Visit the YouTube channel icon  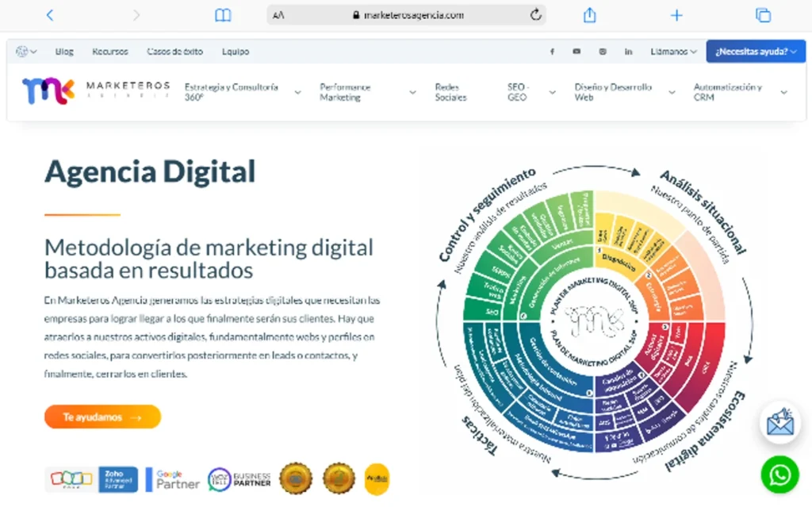click(x=576, y=52)
